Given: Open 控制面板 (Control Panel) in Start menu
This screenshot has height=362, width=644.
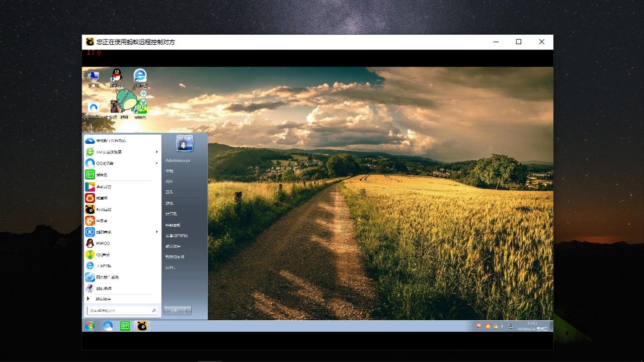Looking at the screenshot, I should pyautogui.click(x=173, y=225).
